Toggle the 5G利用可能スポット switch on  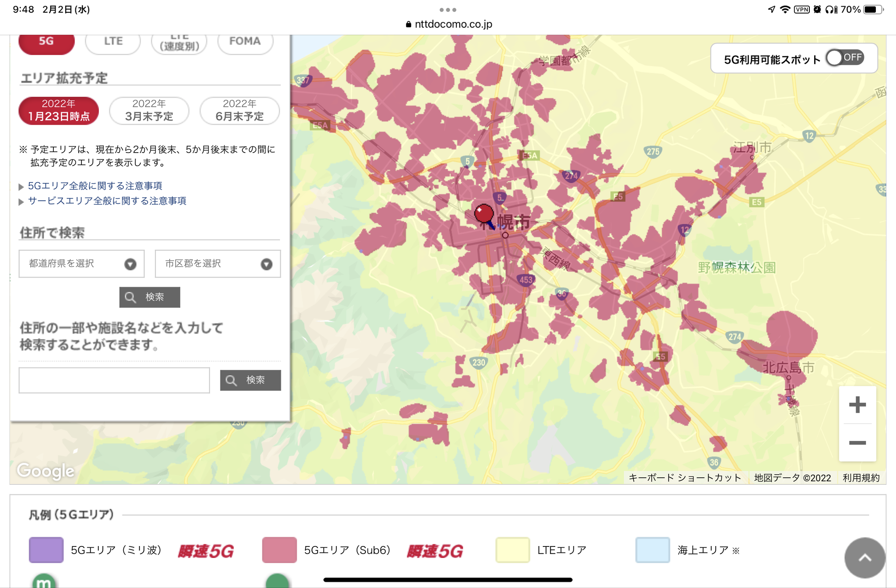click(844, 58)
